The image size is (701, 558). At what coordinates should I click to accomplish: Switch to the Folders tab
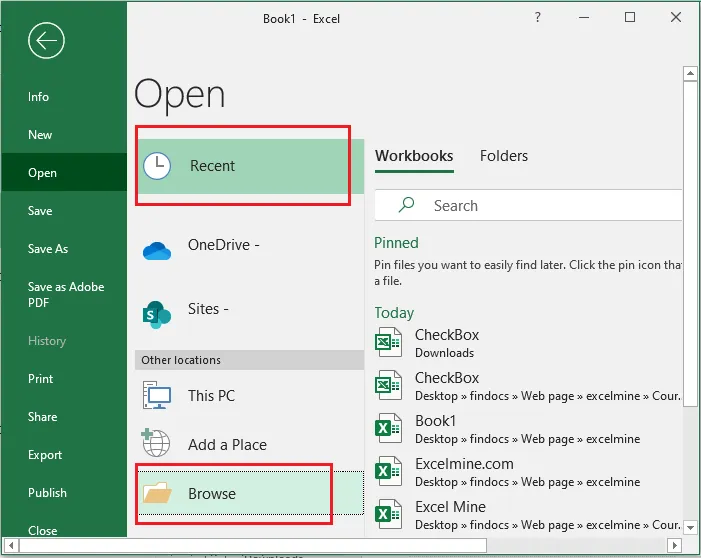pos(504,156)
